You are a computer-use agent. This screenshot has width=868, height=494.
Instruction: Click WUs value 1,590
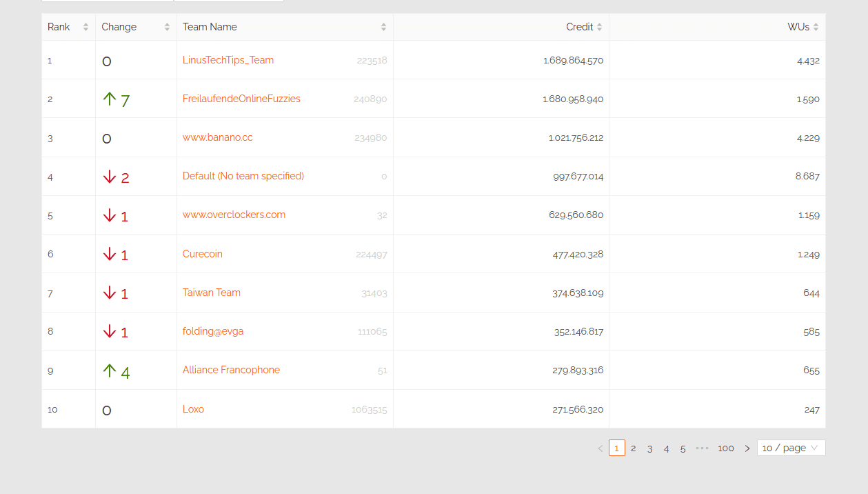[x=808, y=99]
